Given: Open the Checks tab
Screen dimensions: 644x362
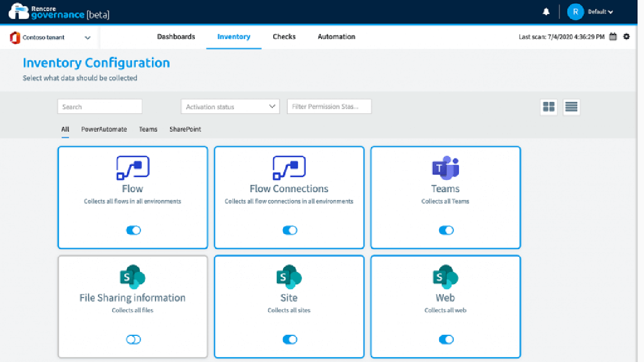Looking at the screenshot, I should (284, 37).
